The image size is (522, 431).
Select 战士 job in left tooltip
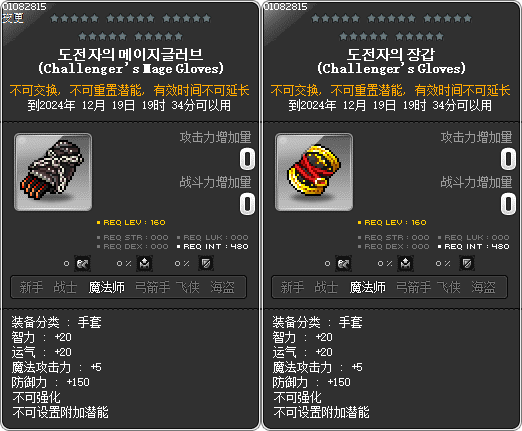coord(65,287)
